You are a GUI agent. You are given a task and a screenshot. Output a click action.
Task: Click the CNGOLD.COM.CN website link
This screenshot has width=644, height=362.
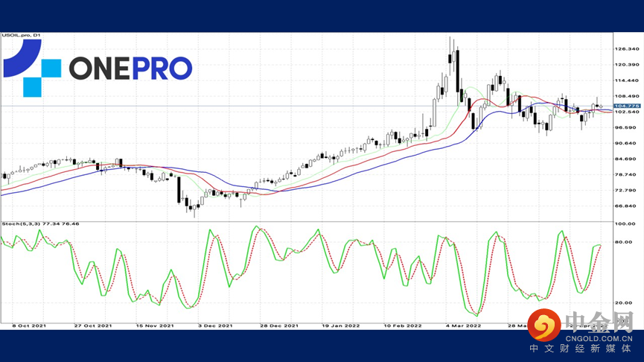599,339
